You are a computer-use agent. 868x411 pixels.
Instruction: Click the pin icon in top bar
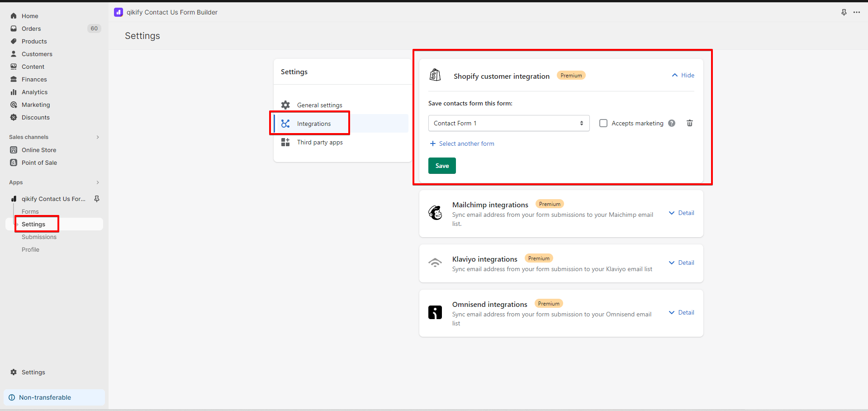tap(844, 12)
